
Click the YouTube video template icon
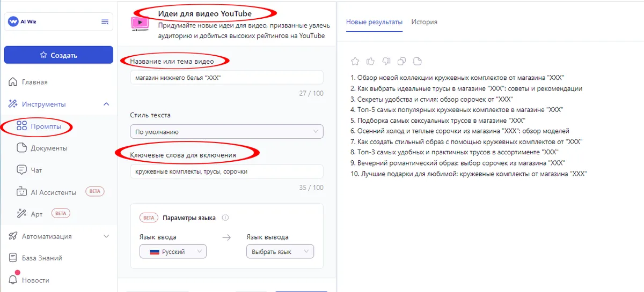(x=140, y=23)
